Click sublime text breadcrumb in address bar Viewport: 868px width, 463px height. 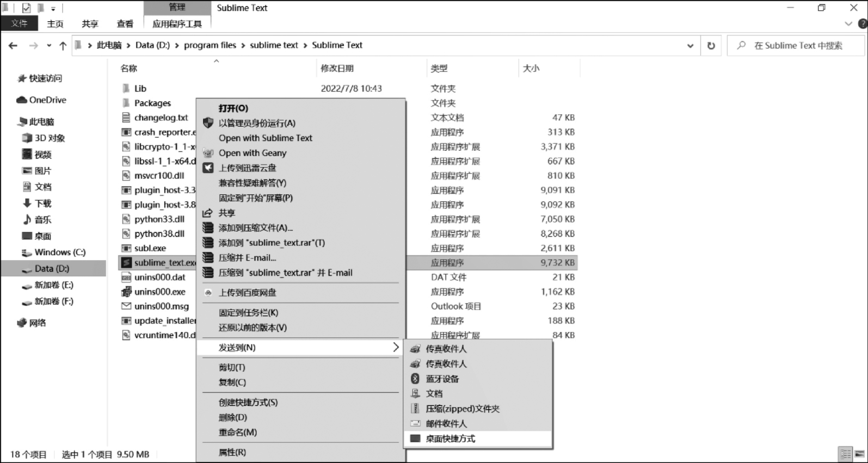point(274,45)
